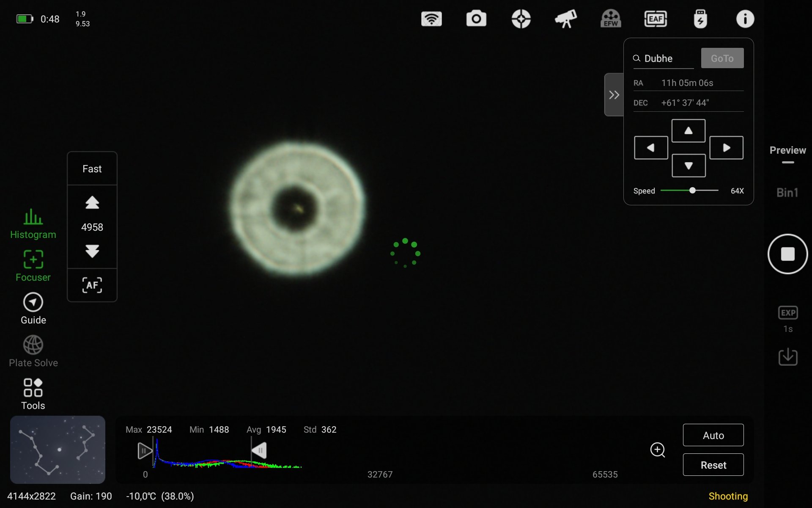Click the battery indicator icon
This screenshot has height=508, width=812.
pyautogui.click(x=25, y=19)
